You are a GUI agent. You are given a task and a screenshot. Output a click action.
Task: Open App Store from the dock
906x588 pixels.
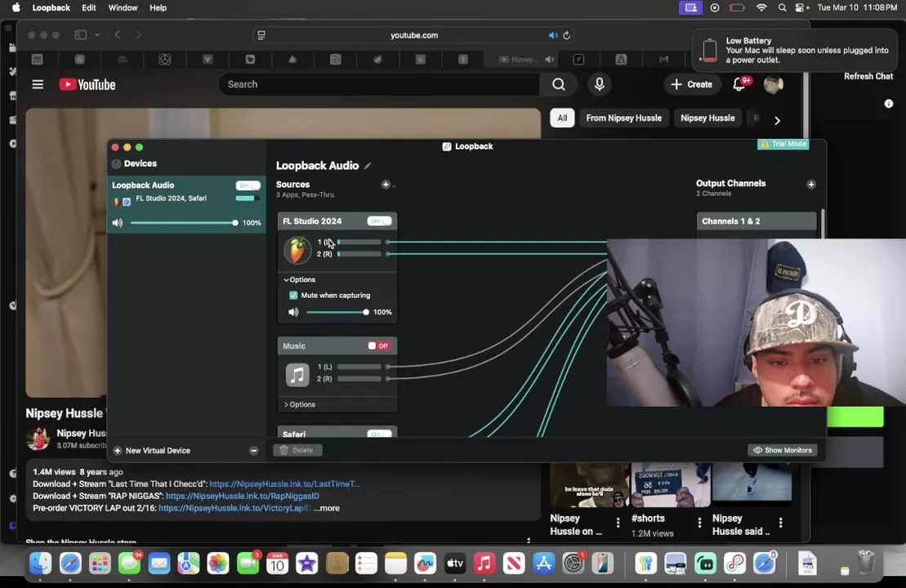point(544,563)
